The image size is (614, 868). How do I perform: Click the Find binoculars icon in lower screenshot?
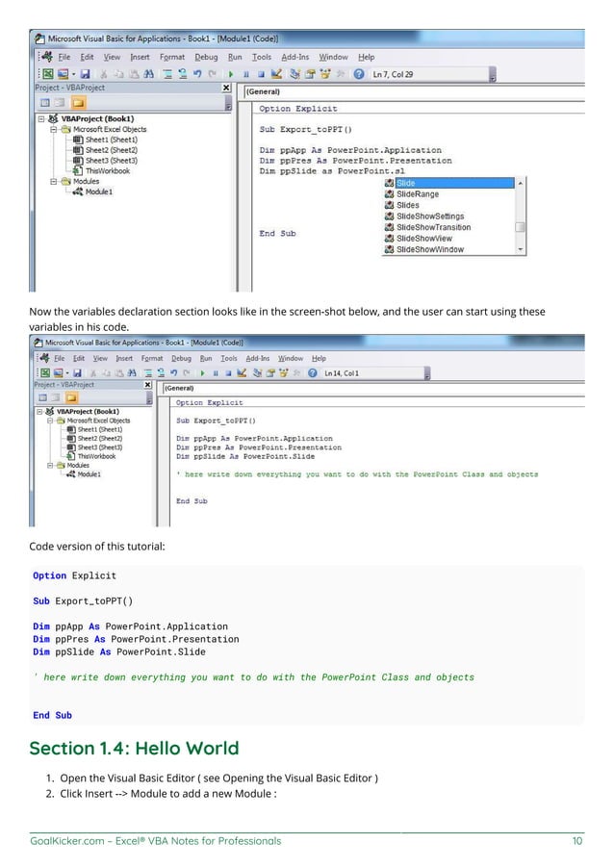click(132, 372)
